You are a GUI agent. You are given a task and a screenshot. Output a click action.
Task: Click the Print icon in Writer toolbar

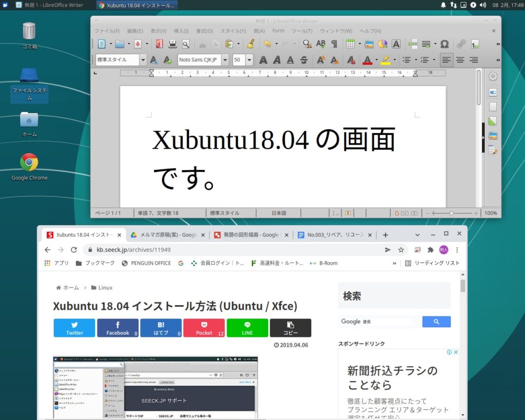click(173, 44)
